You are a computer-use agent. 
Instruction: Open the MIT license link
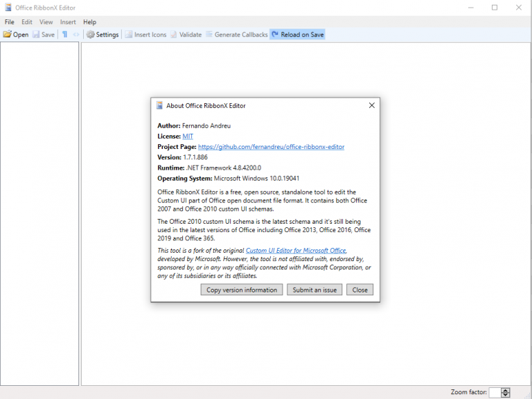pyautogui.click(x=188, y=136)
